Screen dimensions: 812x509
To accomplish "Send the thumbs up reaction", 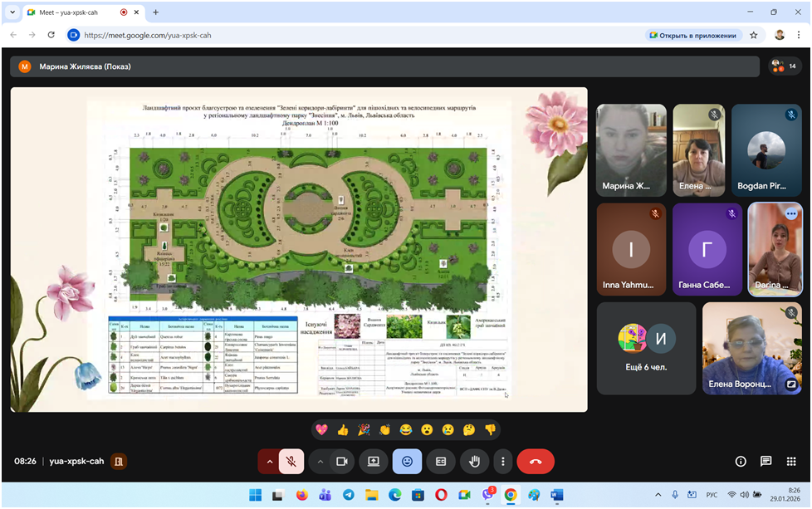I will pos(343,429).
